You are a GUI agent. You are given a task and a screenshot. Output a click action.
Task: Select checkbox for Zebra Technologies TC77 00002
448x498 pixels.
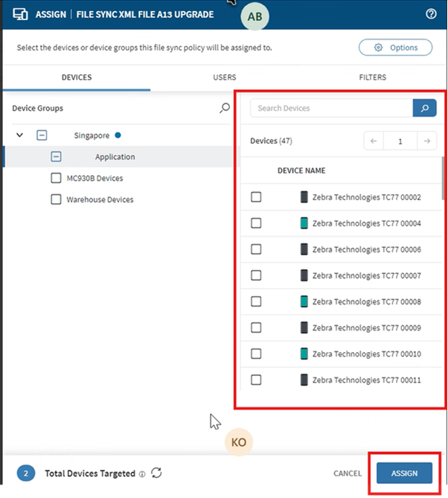[x=256, y=197]
